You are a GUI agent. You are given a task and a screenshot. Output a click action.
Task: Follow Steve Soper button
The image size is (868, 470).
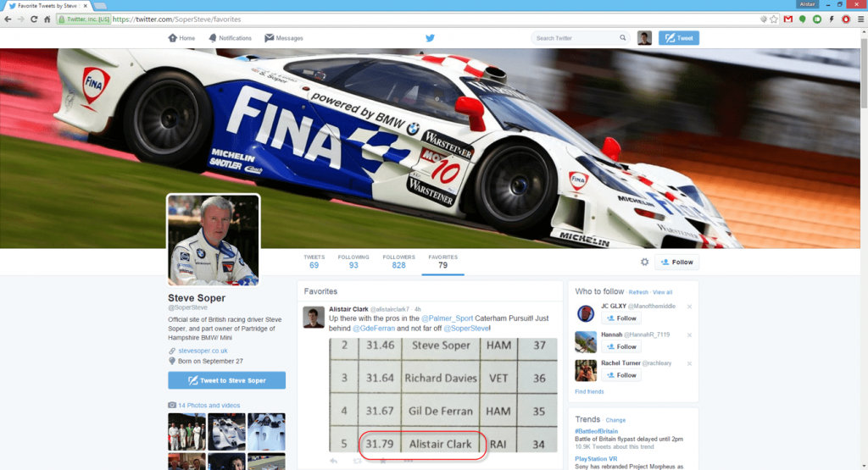pyautogui.click(x=677, y=262)
